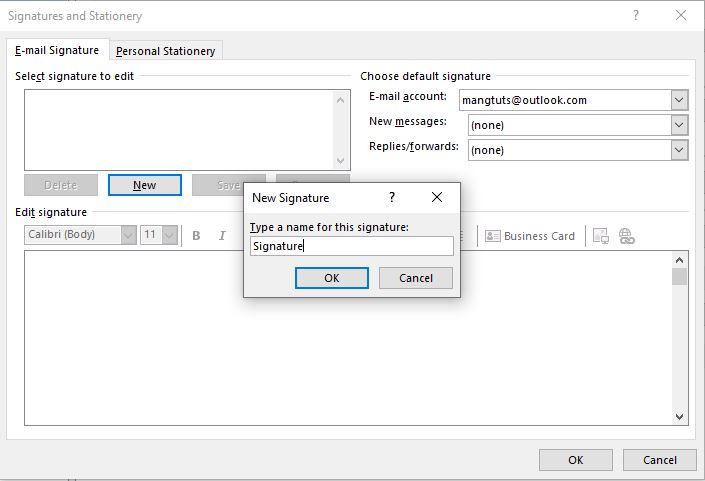The width and height of the screenshot is (705, 481).
Task: Click OK at bottom of Signatures window
Action: [x=576, y=460]
